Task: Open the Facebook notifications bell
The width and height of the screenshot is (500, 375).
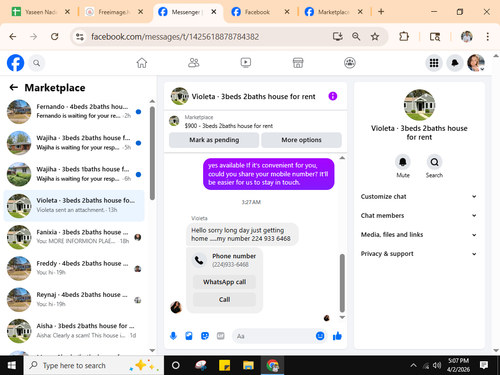Action: coord(455,63)
